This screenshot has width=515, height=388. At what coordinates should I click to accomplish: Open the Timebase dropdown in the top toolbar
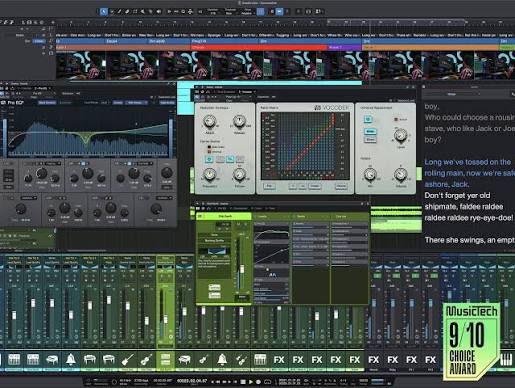[230, 12]
